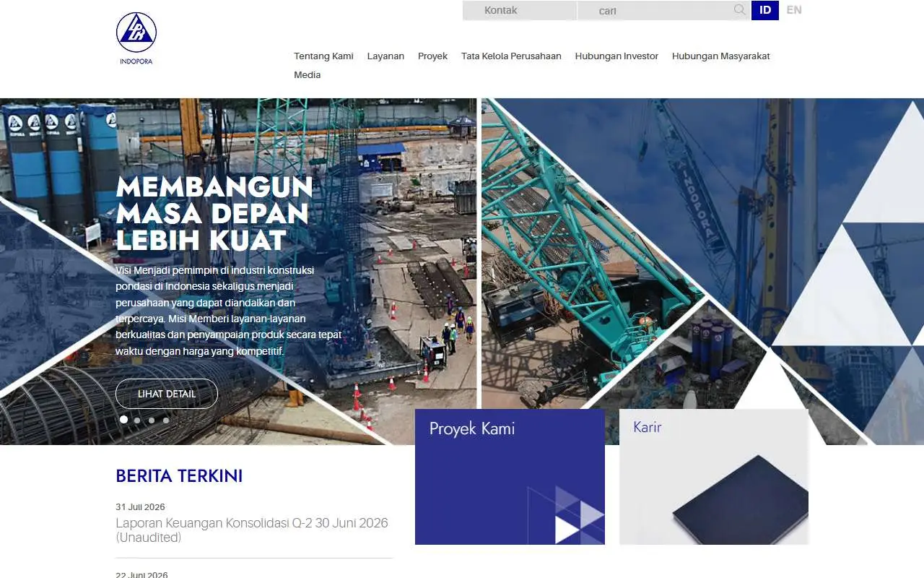Image resolution: width=924 pixels, height=578 pixels.
Task: Click MEMBANGUN MASA DEPAN LEBIH KUAT headline
Action: [214, 215]
